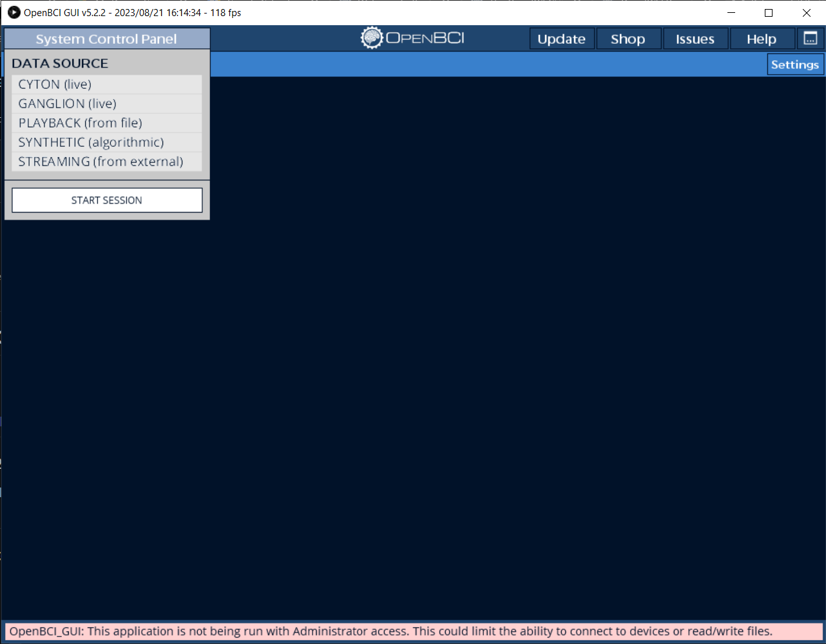
Task: Click the app icon in title bar
Action: (14, 12)
